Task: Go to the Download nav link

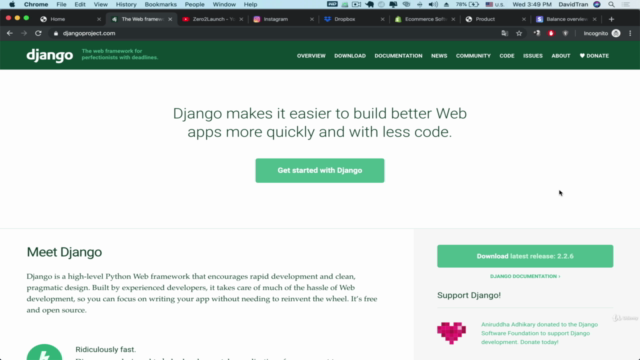Action: tap(350, 56)
